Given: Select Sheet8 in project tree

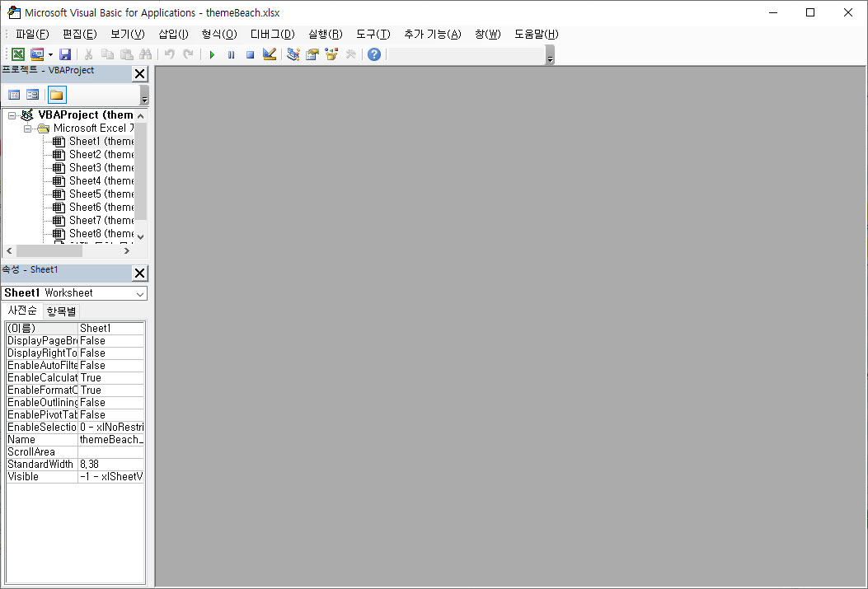Looking at the screenshot, I should click(x=101, y=233).
